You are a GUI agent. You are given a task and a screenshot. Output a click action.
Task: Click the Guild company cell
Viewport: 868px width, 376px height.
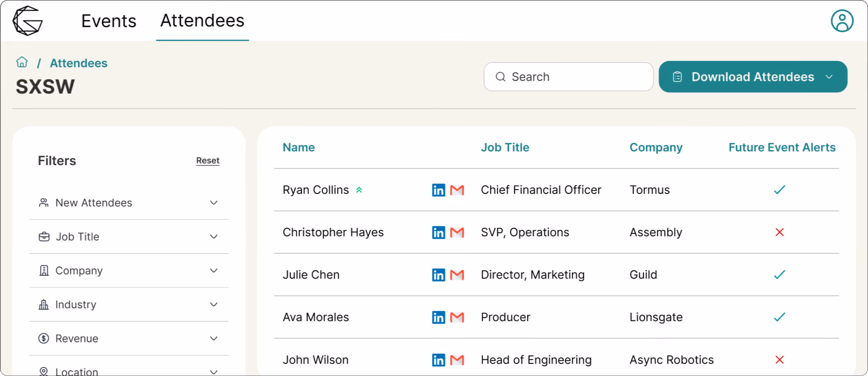click(643, 275)
